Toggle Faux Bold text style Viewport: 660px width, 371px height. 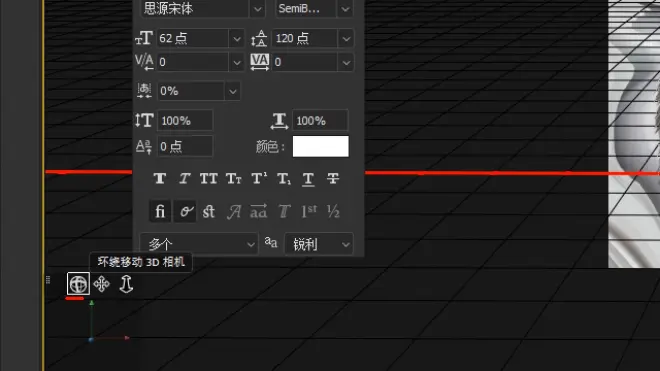coord(160,179)
